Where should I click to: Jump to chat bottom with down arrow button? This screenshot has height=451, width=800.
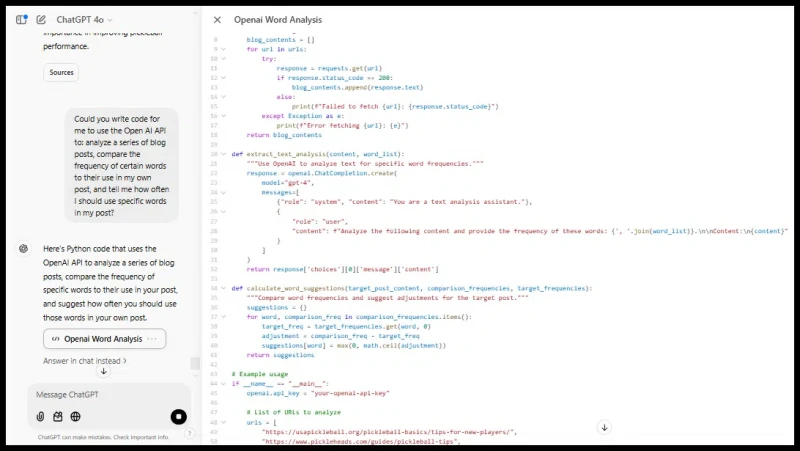tap(104, 371)
